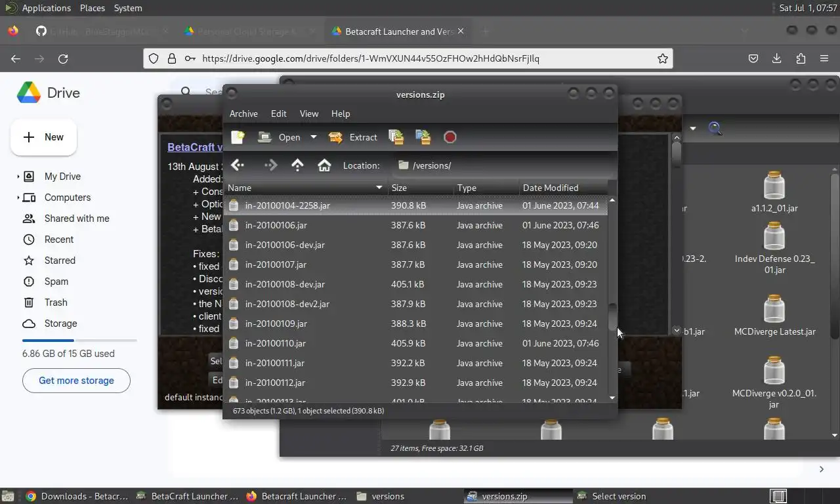Screen dimensions: 840x504
Task: Open Storage in Drive sidebar
Action: point(60,324)
